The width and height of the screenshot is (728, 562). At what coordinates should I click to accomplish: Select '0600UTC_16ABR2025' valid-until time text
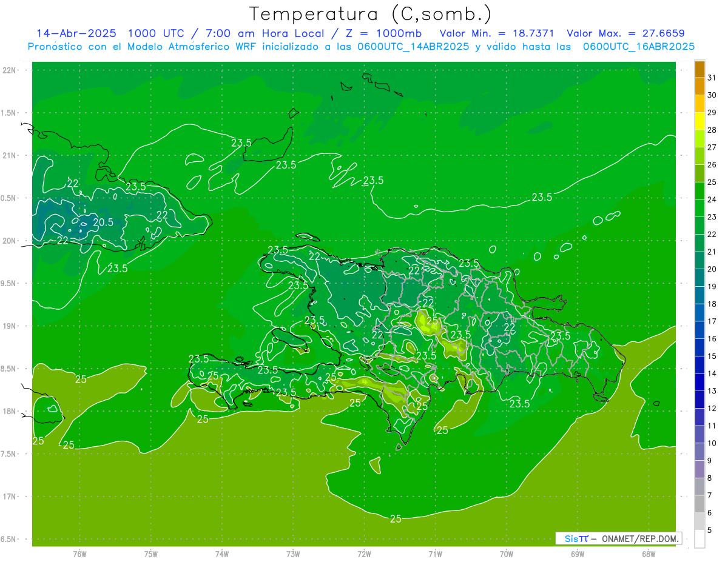coord(639,47)
